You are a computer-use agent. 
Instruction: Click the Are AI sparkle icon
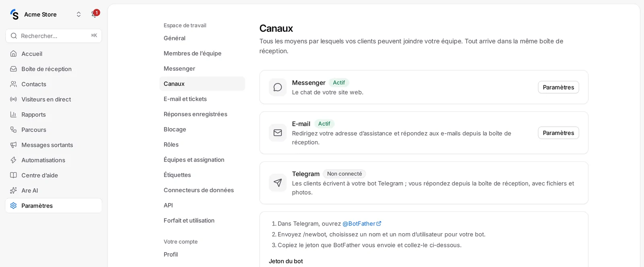(x=13, y=190)
